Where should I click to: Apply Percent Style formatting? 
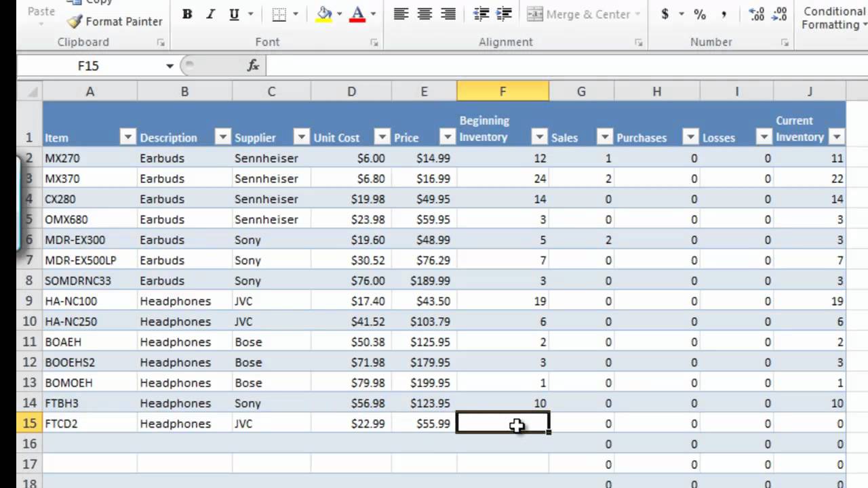click(699, 14)
